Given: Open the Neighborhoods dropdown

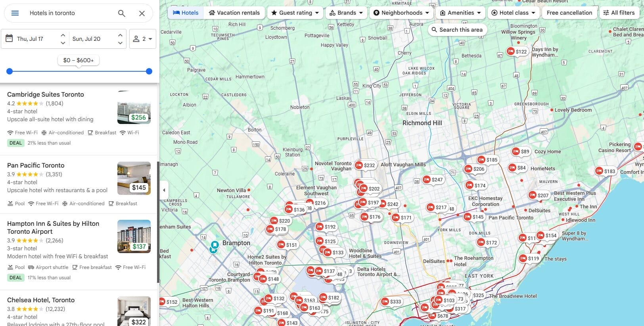Looking at the screenshot, I should pyautogui.click(x=401, y=13).
